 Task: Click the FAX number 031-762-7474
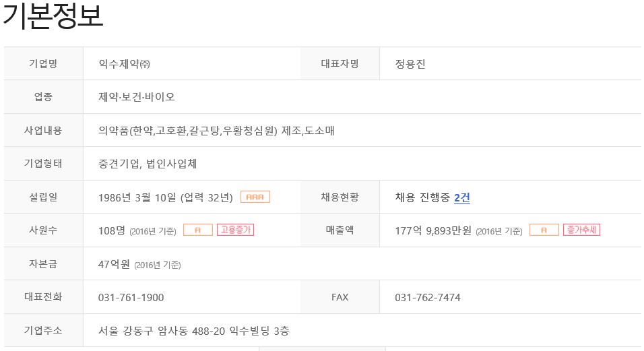point(428,298)
